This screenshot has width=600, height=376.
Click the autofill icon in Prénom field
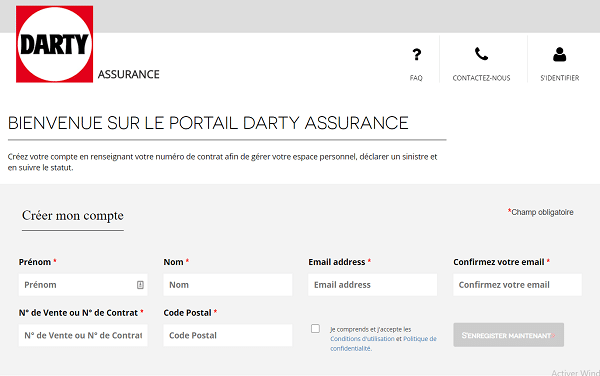[x=140, y=285]
